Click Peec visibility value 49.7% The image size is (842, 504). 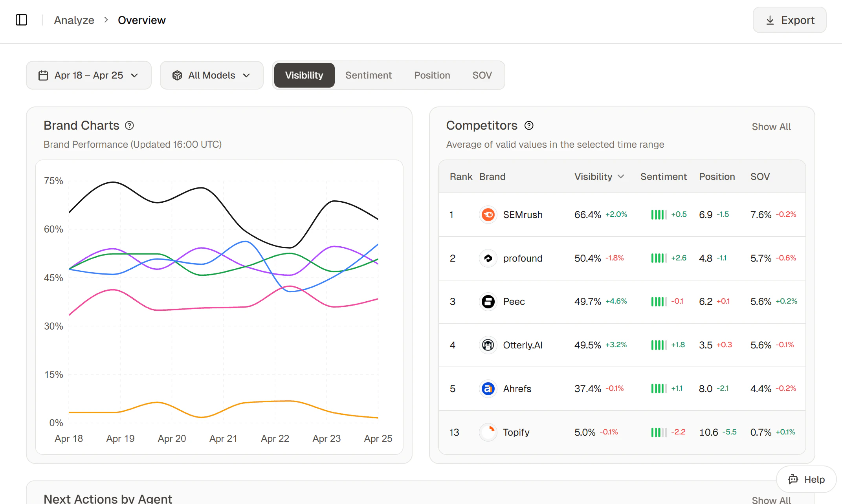tap(588, 301)
